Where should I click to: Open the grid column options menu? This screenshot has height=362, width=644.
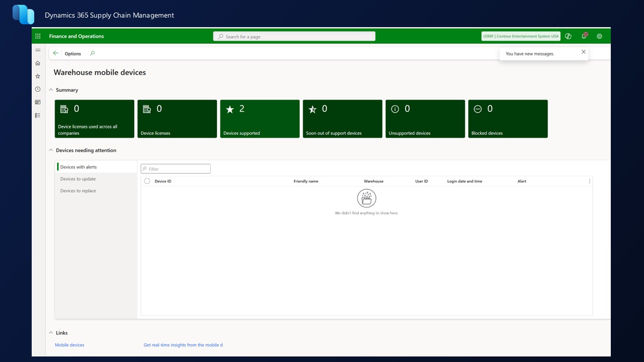[590, 181]
